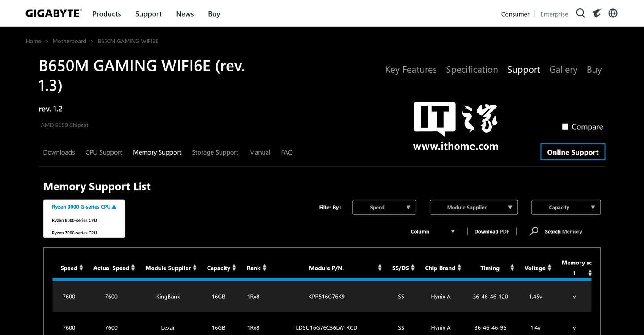Open the search magnifier icon in header
The width and height of the screenshot is (644, 335).
(580, 13)
